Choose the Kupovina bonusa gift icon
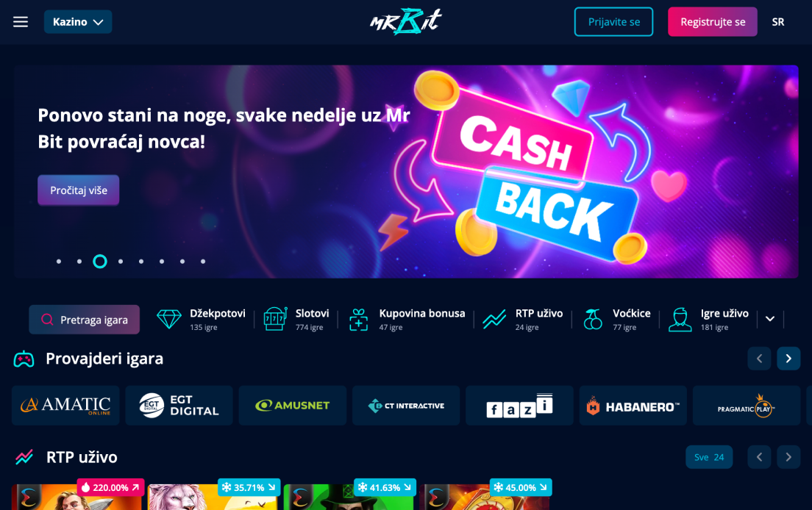 tap(358, 319)
